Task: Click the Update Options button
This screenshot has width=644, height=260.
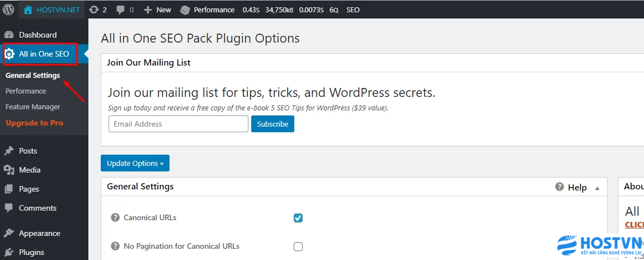Action: click(x=135, y=163)
